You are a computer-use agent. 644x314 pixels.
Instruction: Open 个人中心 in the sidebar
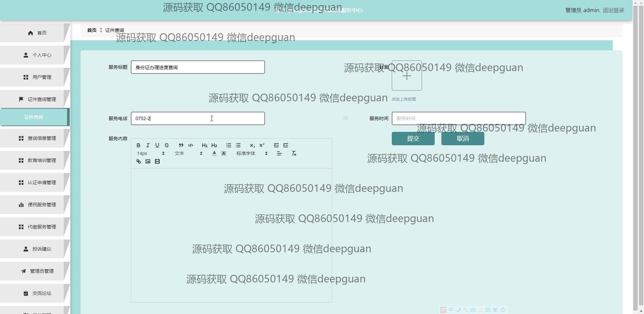click(x=35, y=55)
